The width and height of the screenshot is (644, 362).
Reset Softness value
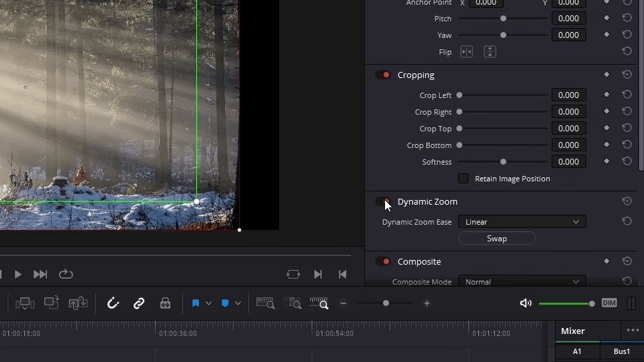pos(627,161)
